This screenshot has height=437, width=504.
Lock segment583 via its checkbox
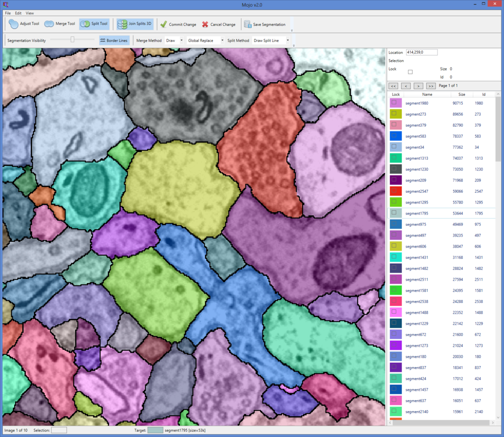(x=394, y=135)
